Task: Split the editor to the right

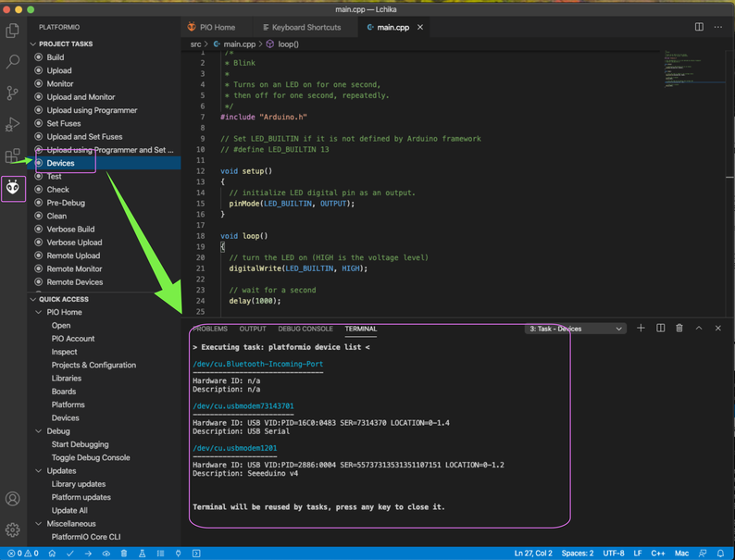Action: [x=699, y=27]
